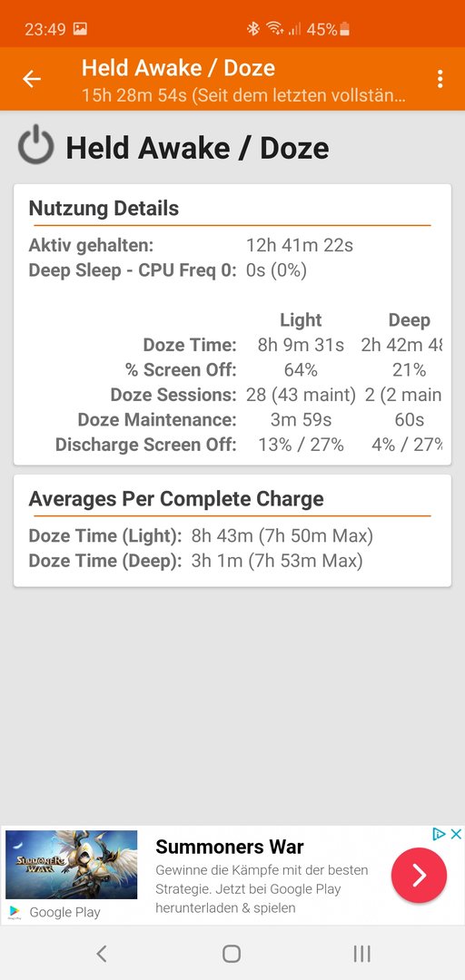Tap the Summoners War ad thumbnail image

point(72,865)
